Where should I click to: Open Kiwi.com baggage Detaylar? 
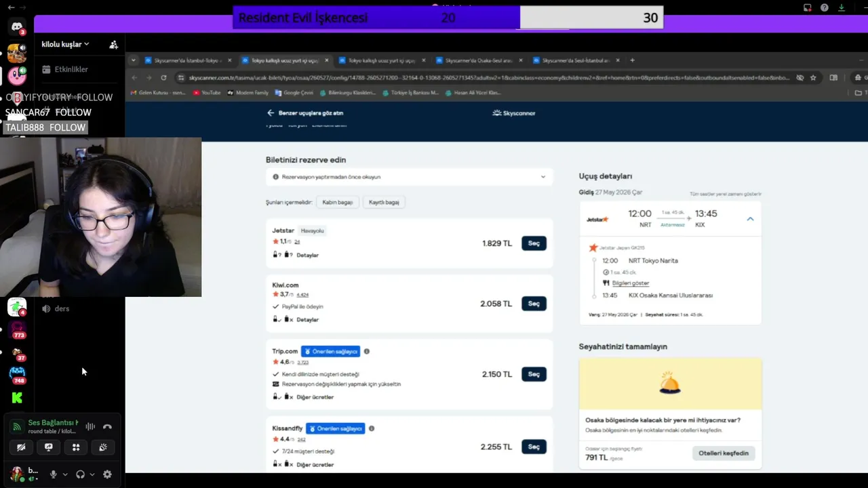coord(307,319)
